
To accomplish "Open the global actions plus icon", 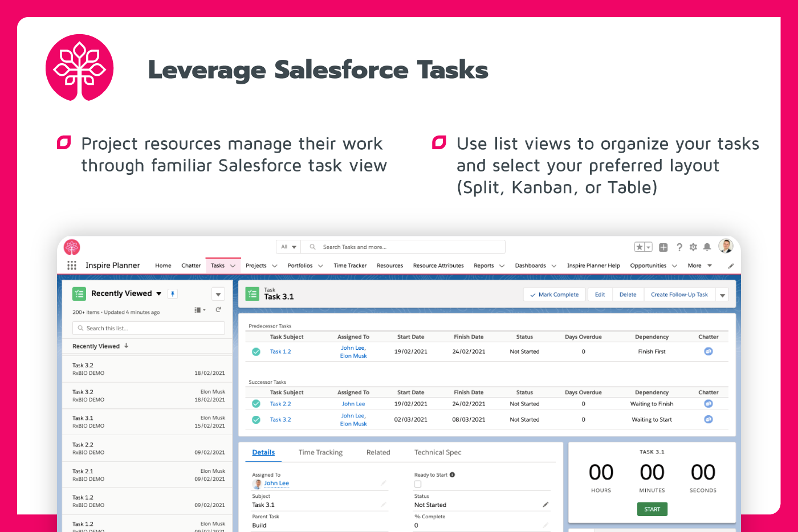I will pyautogui.click(x=663, y=247).
